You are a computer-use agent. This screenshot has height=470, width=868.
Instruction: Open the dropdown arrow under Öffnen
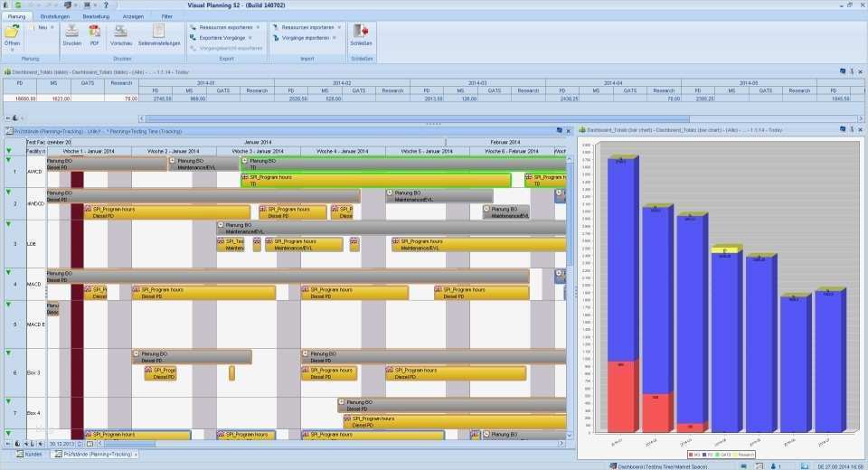12,50
